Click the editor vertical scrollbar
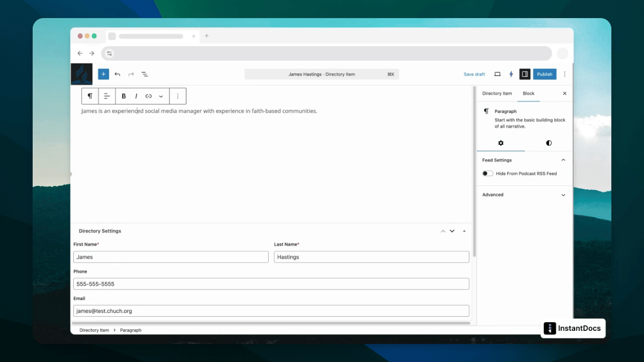This screenshot has height=362, width=644. [x=474, y=172]
